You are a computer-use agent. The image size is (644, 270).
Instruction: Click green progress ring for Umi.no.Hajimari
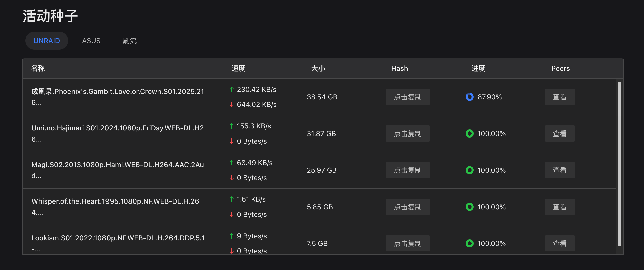click(469, 133)
